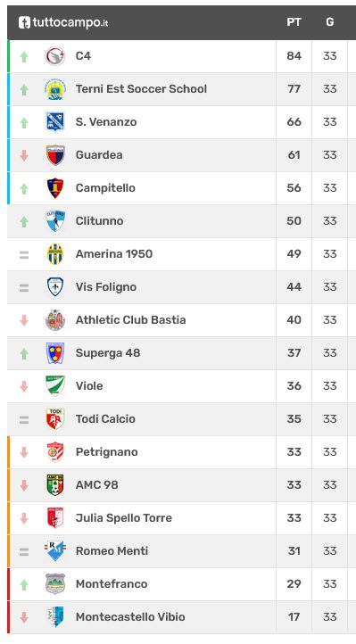Click Superga 48 points value 37

click(294, 353)
